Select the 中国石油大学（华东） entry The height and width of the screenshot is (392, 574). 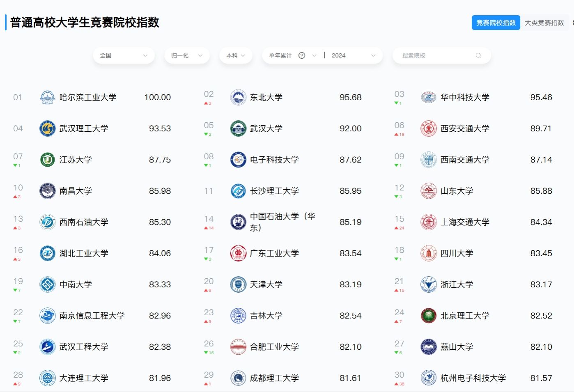pos(282,222)
